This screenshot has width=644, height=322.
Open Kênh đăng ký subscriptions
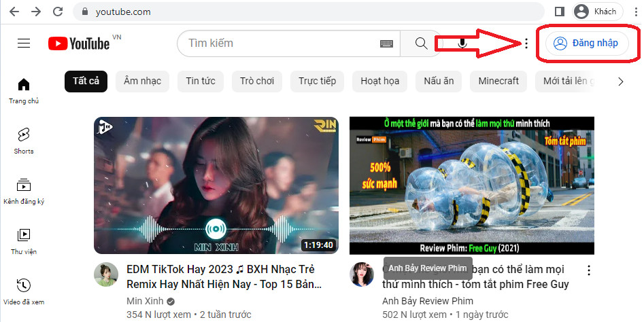[x=24, y=192]
